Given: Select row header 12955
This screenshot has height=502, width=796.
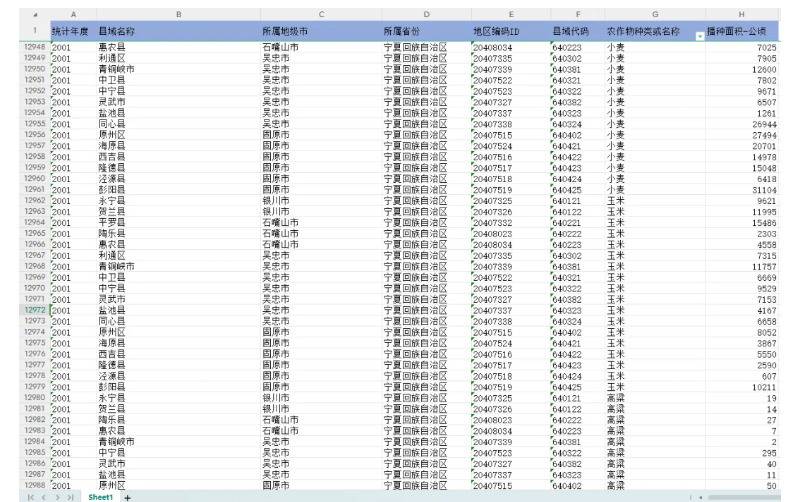Looking at the screenshot, I should pyautogui.click(x=35, y=123).
